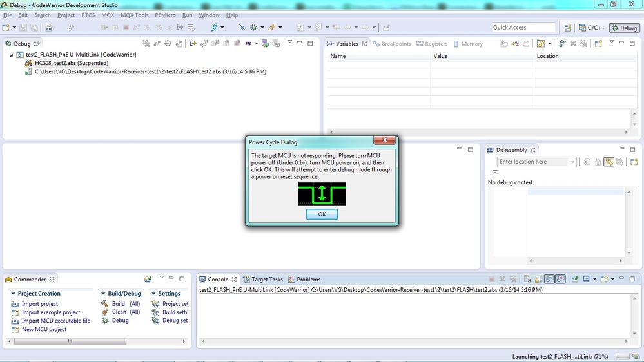Open the MQX Tools menu

[x=134, y=15]
